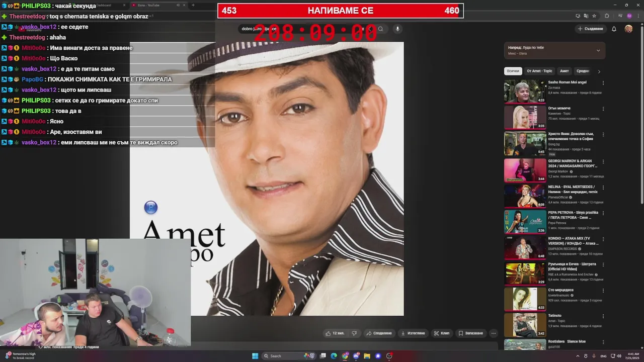644x362 pixels.
Task: Select the 'Сродни' filter chip
Action: (583, 71)
